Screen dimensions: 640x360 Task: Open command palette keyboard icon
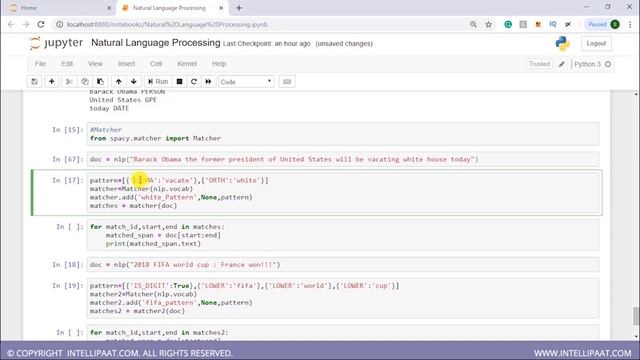click(x=287, y=82)
